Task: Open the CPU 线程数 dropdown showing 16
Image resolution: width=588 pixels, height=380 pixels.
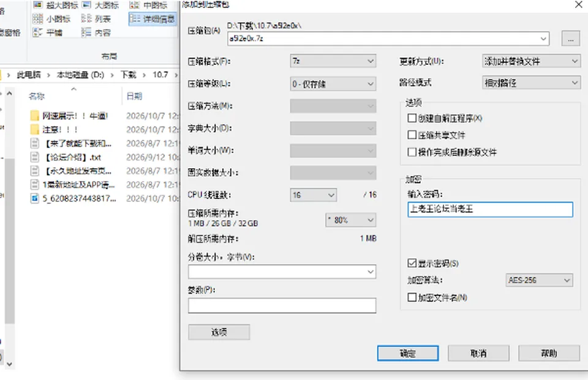Action: [313, 195]
